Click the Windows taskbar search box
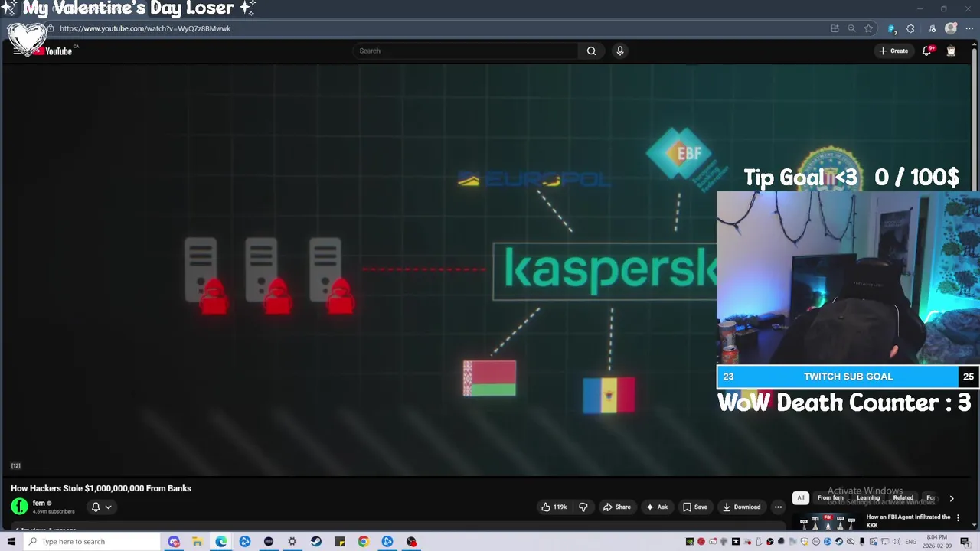 point(92,542)
